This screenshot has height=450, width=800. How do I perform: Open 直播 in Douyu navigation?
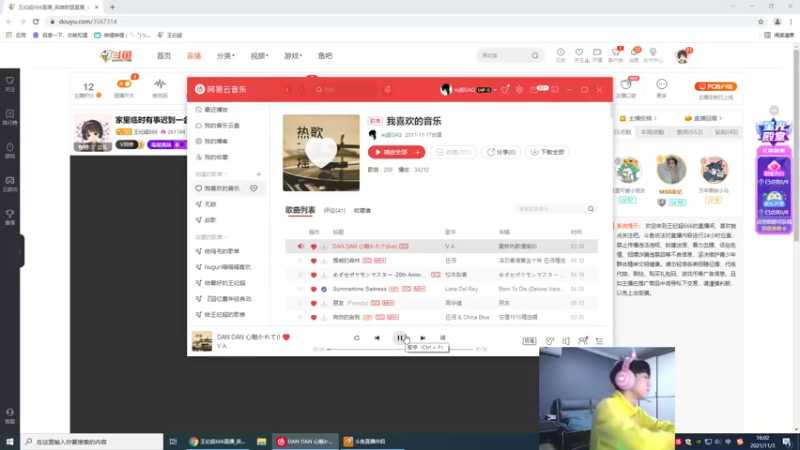(x=194, y=56)
